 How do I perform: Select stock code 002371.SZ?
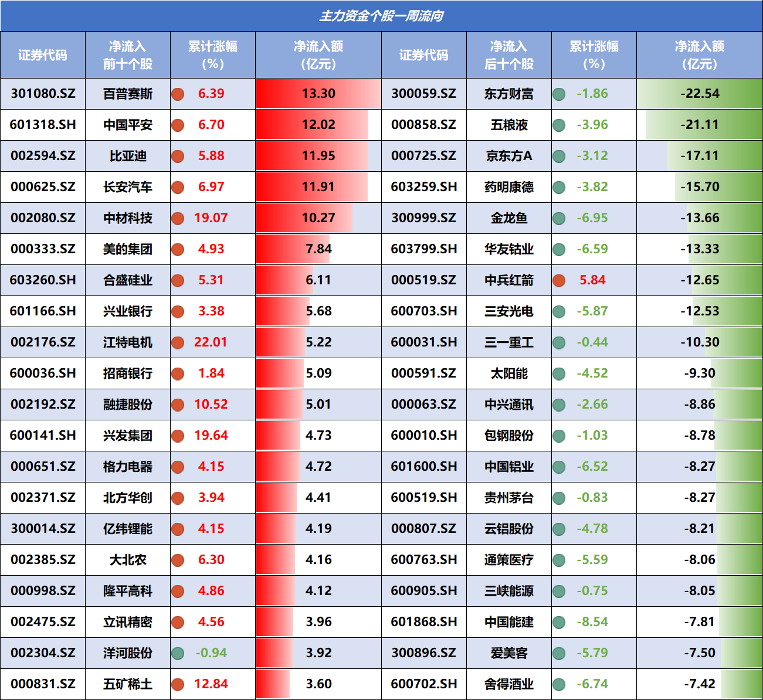(x=43, y=498)
